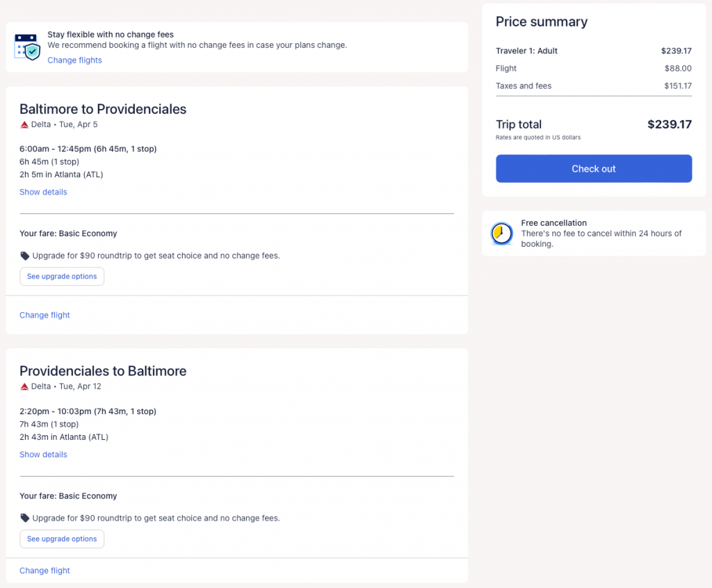
Task: Click the price tag icon under Baltimore flight
Action: click(25, 256)
